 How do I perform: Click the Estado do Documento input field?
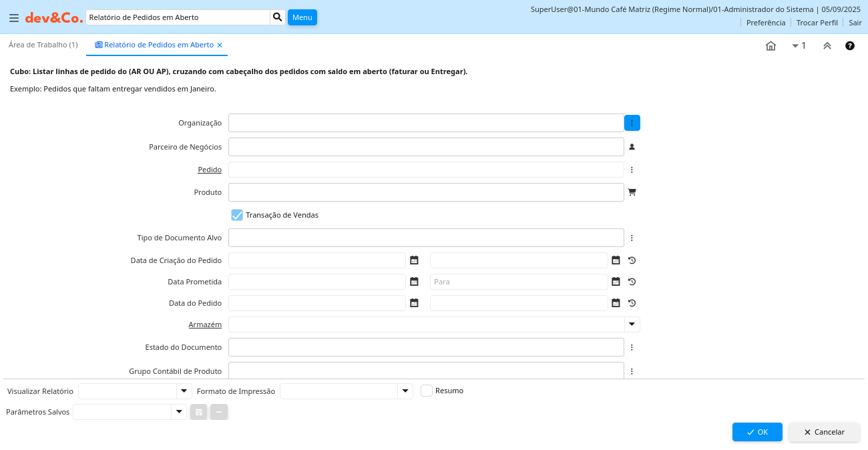[x=426, y=347]
